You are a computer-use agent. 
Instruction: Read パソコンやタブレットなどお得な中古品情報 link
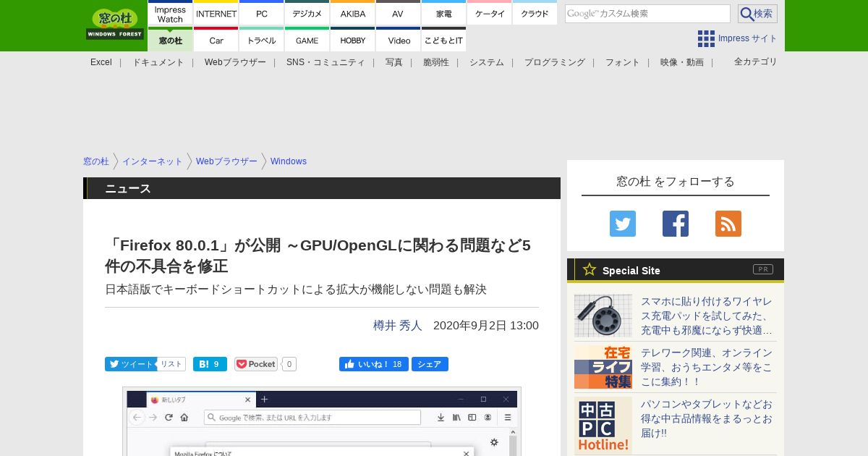point(707,418)
